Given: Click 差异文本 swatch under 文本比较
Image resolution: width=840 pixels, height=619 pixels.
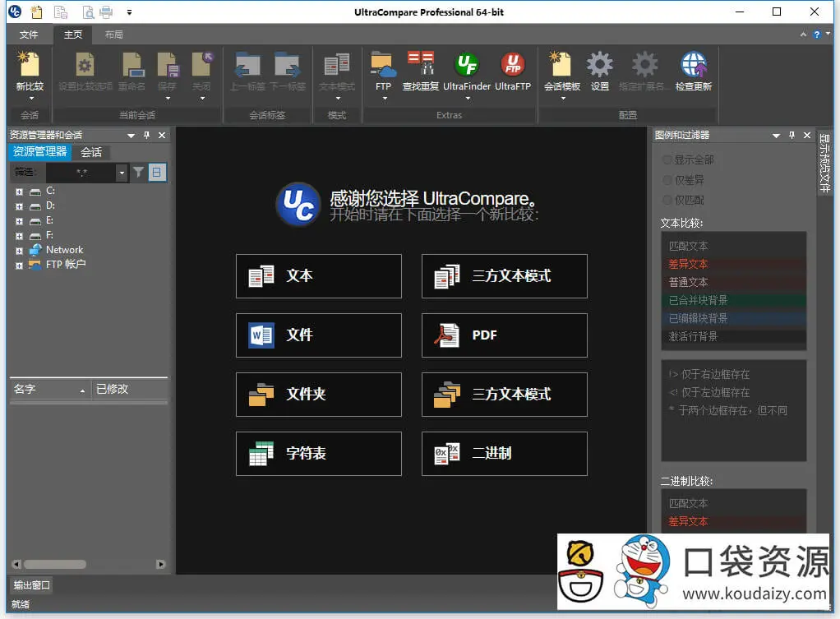Looking at the screenshot, I should [x=734, y=264].
